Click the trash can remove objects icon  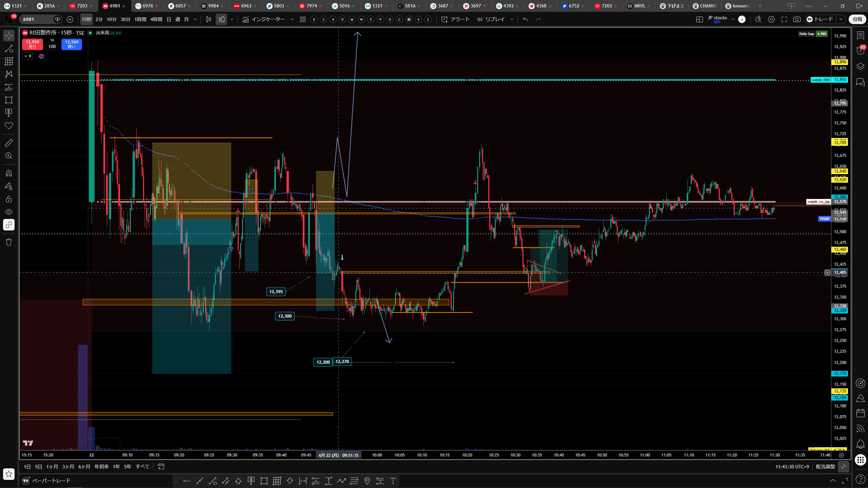[9, 242]
